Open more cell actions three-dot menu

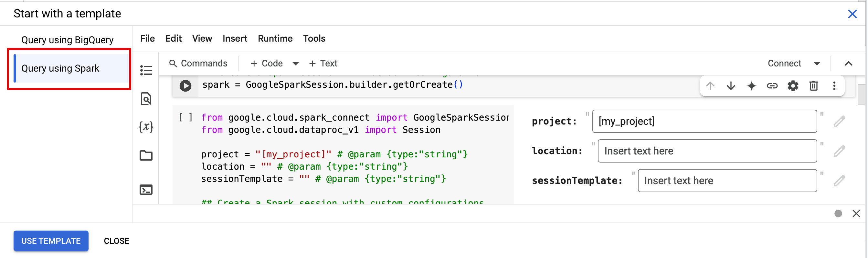coord(834,86)
